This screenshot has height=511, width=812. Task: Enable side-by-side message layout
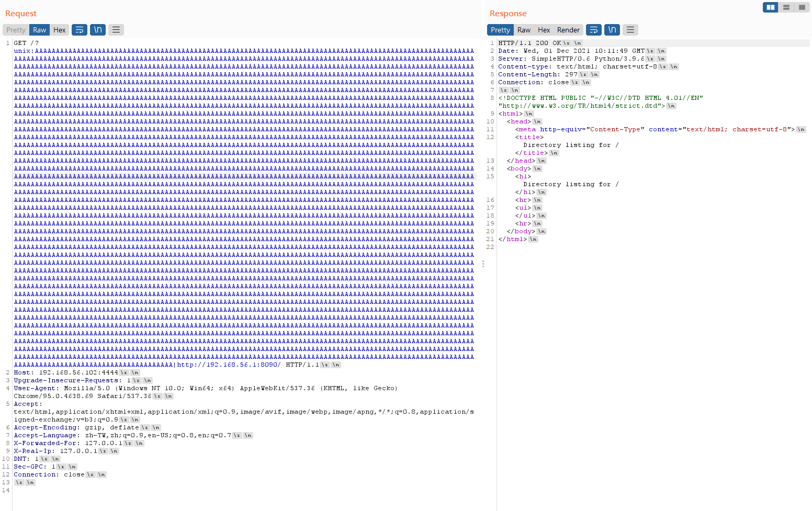point(770,7)
